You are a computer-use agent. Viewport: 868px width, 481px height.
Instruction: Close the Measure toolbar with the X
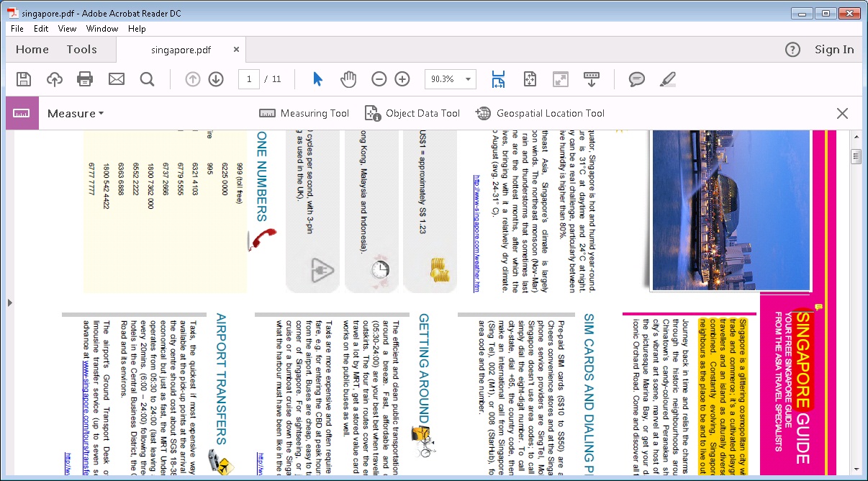[x=842, y=113]
